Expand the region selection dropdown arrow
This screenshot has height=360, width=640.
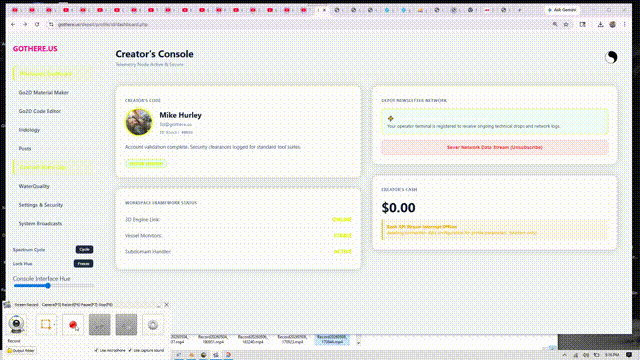click(x=54, y=325)
